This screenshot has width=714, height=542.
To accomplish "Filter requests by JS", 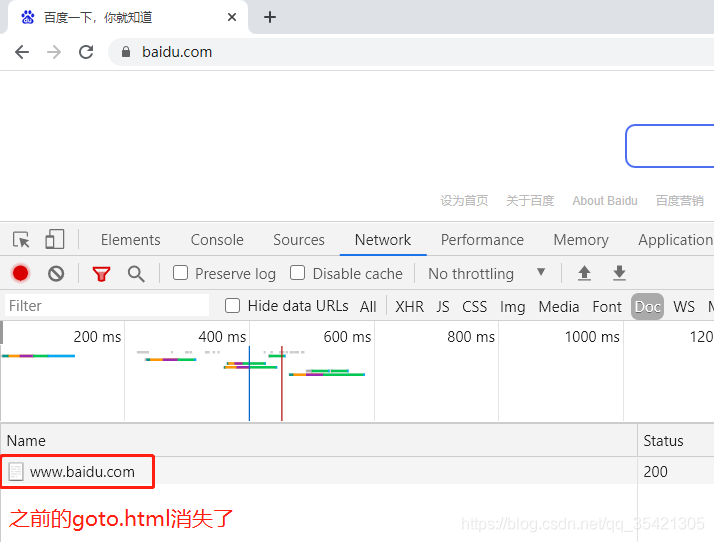I will click(443, 307).
